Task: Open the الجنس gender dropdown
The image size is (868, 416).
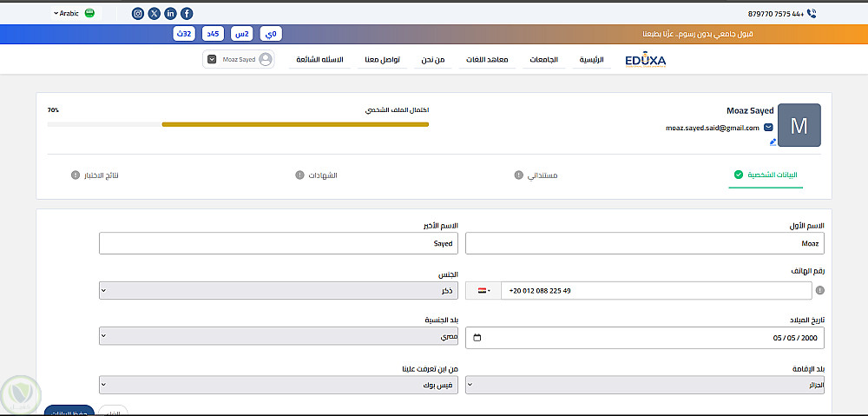Action: point(279,290)
